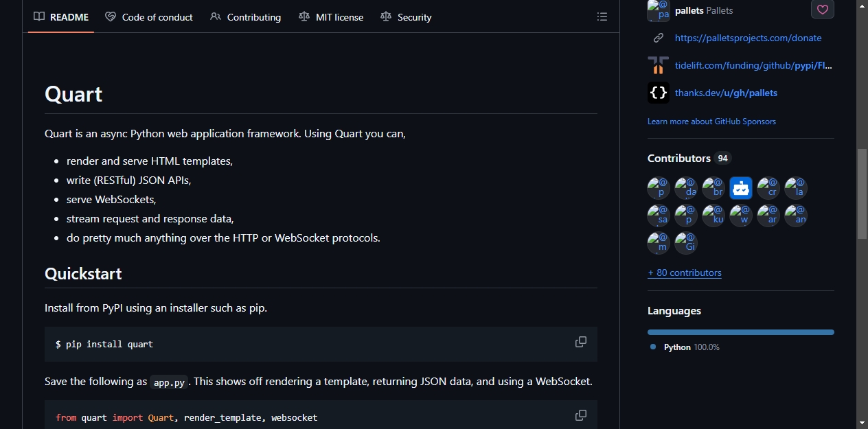Open the @ku contributor avatar

pos(713,216)
